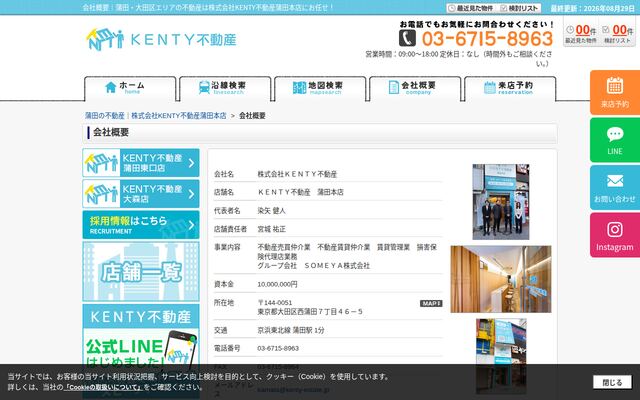Click the green LINE chat side button
Screen dimensions: 640x400
[x=615, y=140]
